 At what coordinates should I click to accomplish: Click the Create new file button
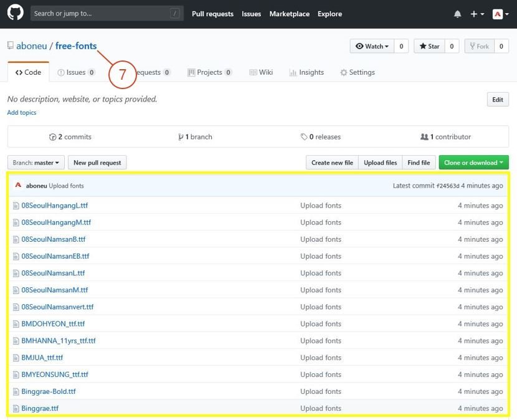(x=332, y=163)
